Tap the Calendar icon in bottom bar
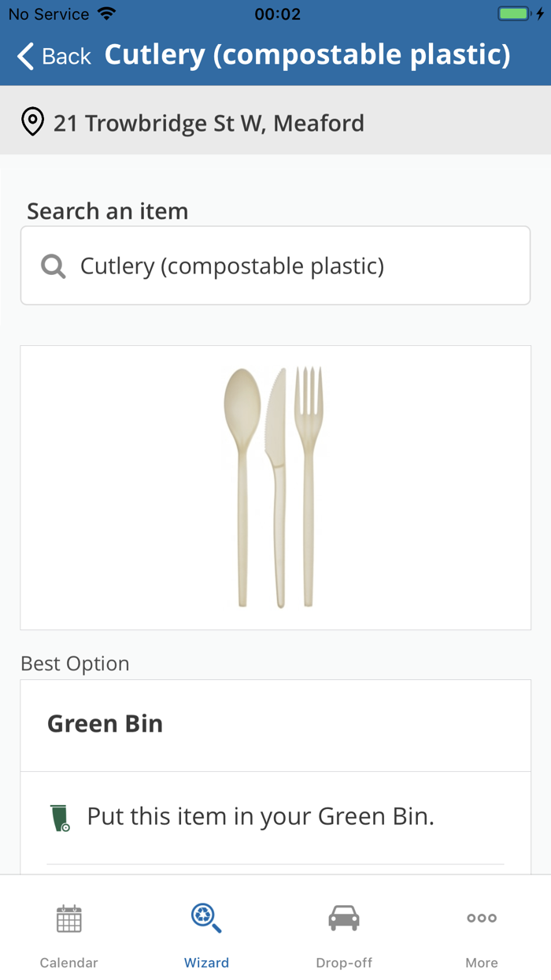Image resolution: width=551 pixels, height=980 pixels. (68, 919)
